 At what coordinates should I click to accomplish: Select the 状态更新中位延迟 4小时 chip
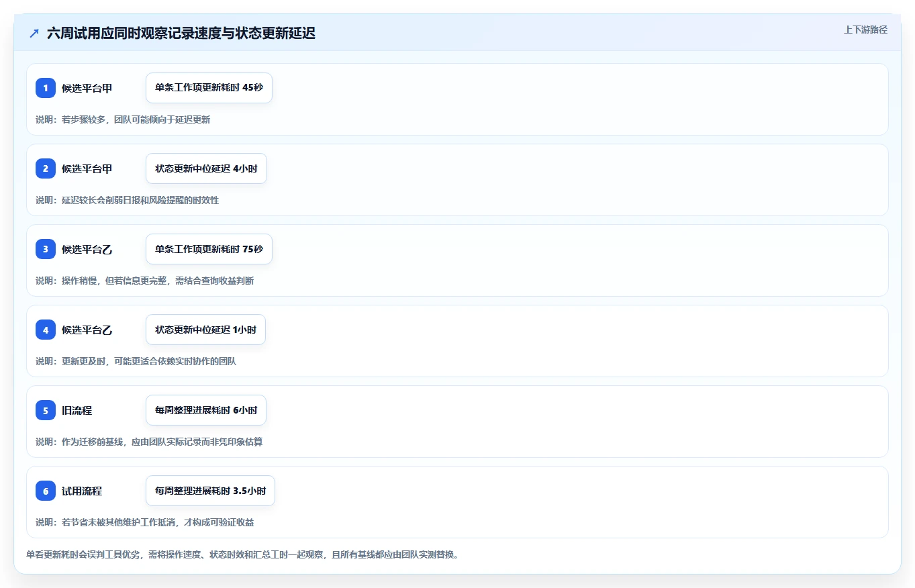pos(206,168)
